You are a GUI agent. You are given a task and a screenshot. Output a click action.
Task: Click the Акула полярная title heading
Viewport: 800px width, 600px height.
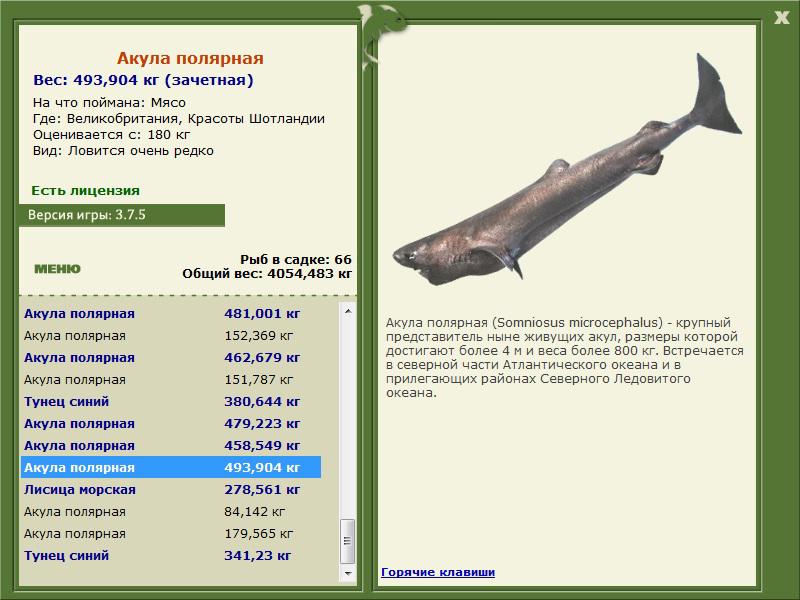(190, 58)
